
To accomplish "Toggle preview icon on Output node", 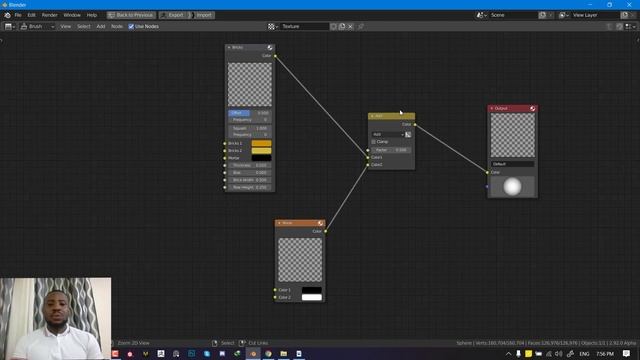I will [x=532, y=109].
